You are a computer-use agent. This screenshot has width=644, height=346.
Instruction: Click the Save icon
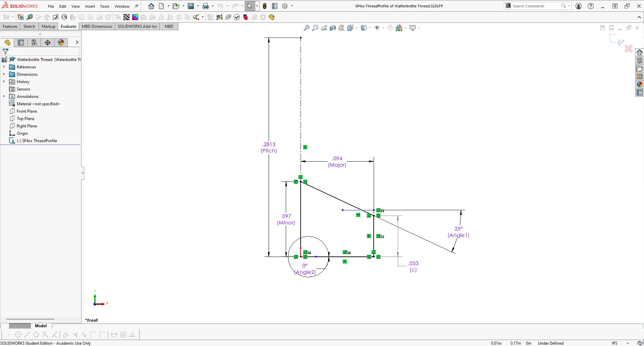(191, 6)
